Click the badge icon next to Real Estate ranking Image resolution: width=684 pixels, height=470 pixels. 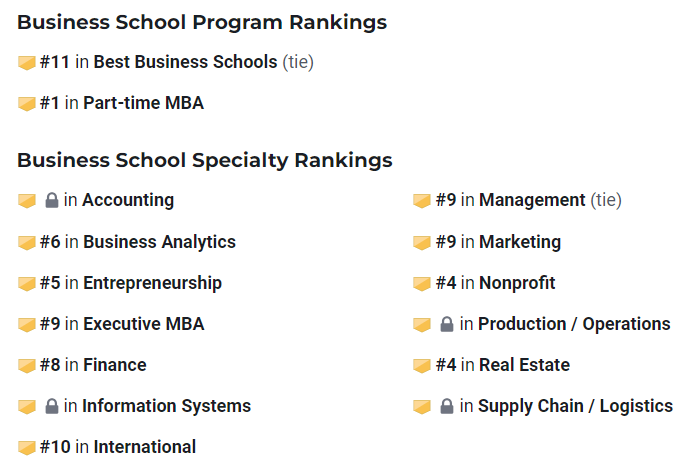(422, 366)
